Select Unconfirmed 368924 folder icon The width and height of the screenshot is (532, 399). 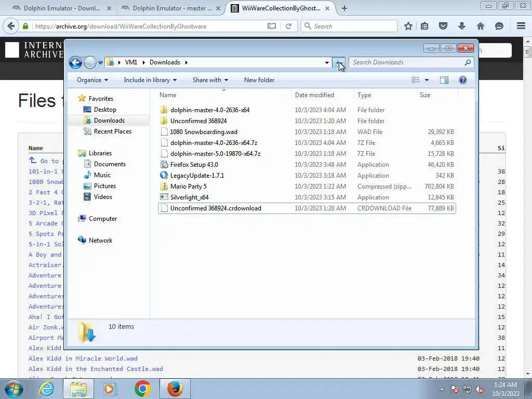[x=164, y=121]
